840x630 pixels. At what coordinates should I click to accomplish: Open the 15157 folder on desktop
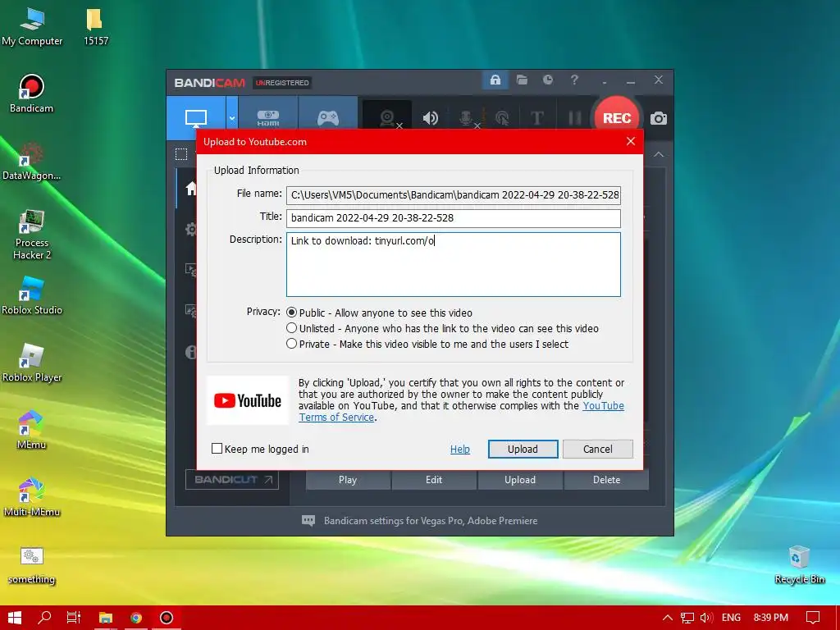95,27
